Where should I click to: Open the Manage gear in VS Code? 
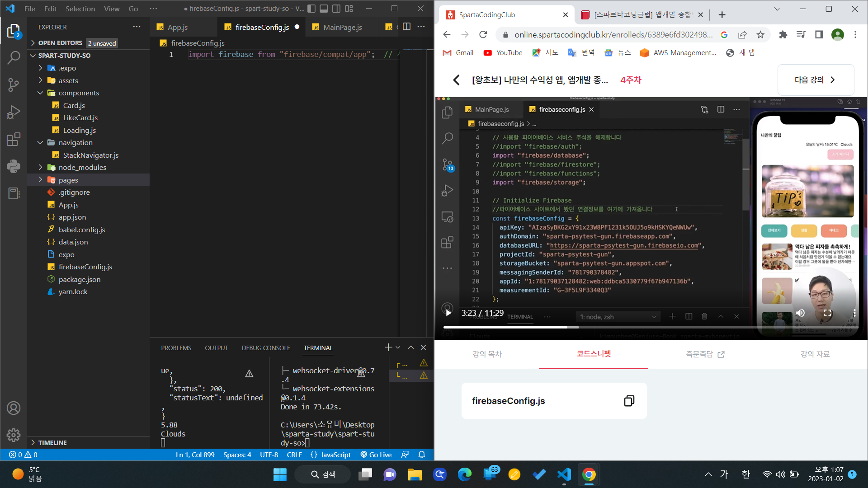(x=14, y=435)
